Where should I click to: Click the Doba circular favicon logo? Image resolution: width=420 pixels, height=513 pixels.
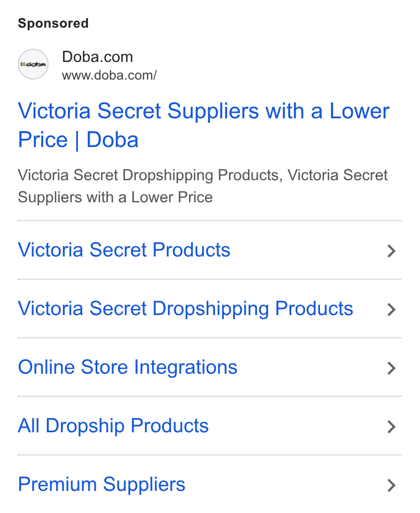[33, 64]
